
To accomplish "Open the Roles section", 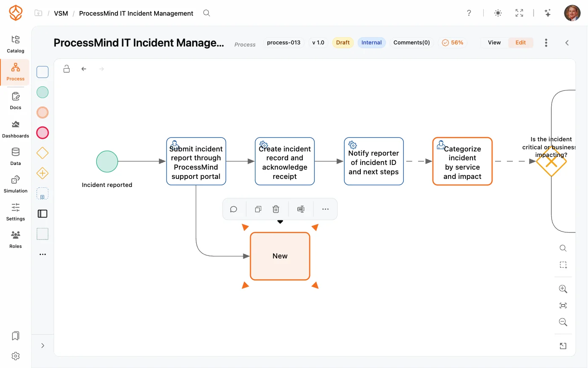I will [x=16, y=240].
